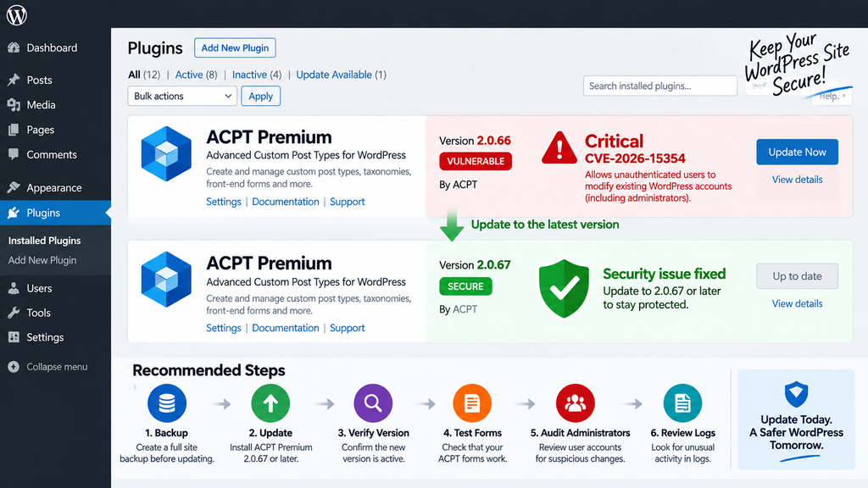This screenshot has width=868, height=488.
Task: Open Settings link of vulnerable ACPT Premium
Action: click(224, 202)
